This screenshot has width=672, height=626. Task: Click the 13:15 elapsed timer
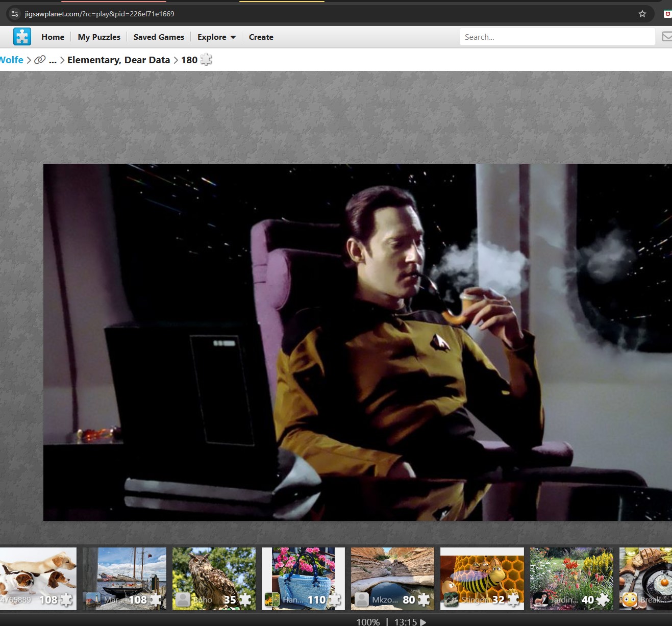point(406,622)
